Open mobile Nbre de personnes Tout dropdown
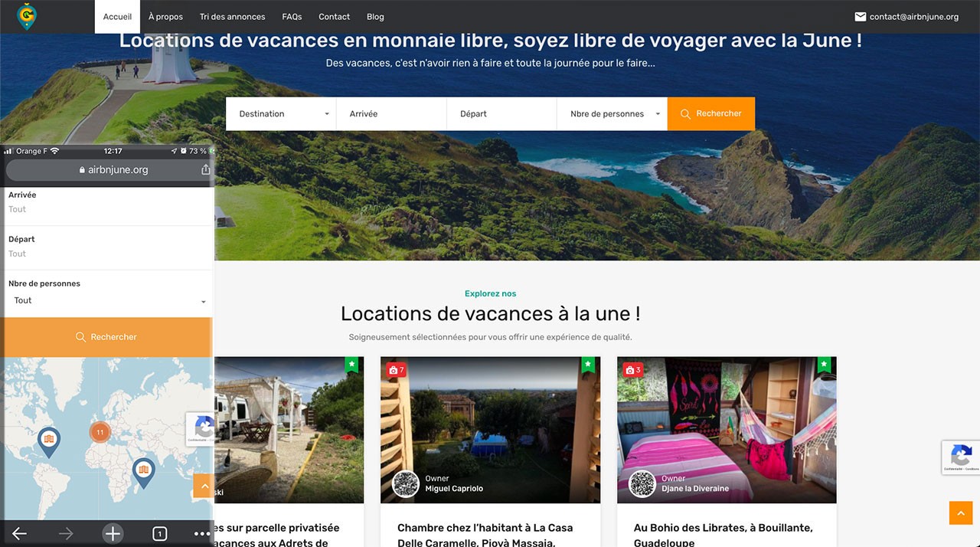This screenshot has height=547, width=980. point(108,301)
